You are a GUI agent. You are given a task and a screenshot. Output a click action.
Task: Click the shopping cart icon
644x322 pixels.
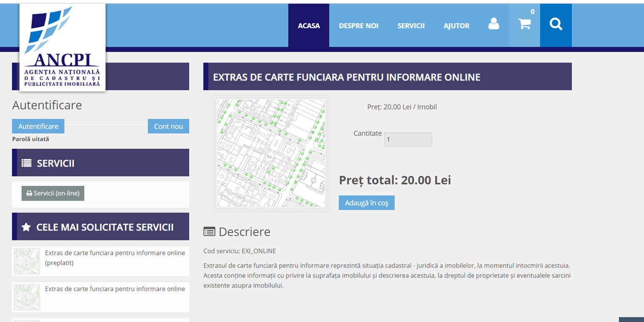pyautogui.click(x=524, y=24)
